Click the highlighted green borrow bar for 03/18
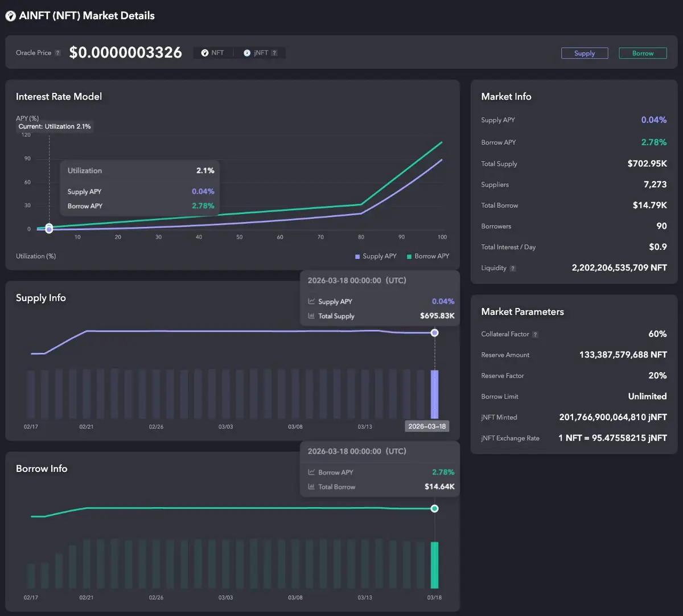The image size is (683, 616). point(434,565)
